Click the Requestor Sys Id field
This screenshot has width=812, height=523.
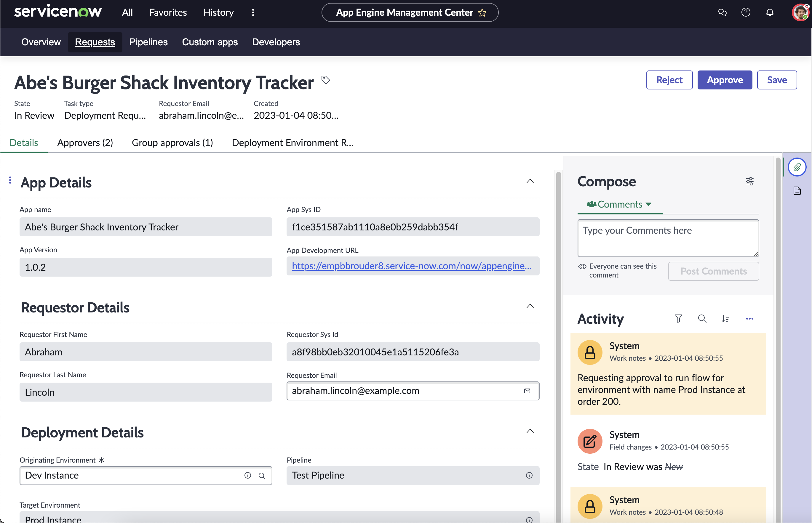(x=413, y=352)
